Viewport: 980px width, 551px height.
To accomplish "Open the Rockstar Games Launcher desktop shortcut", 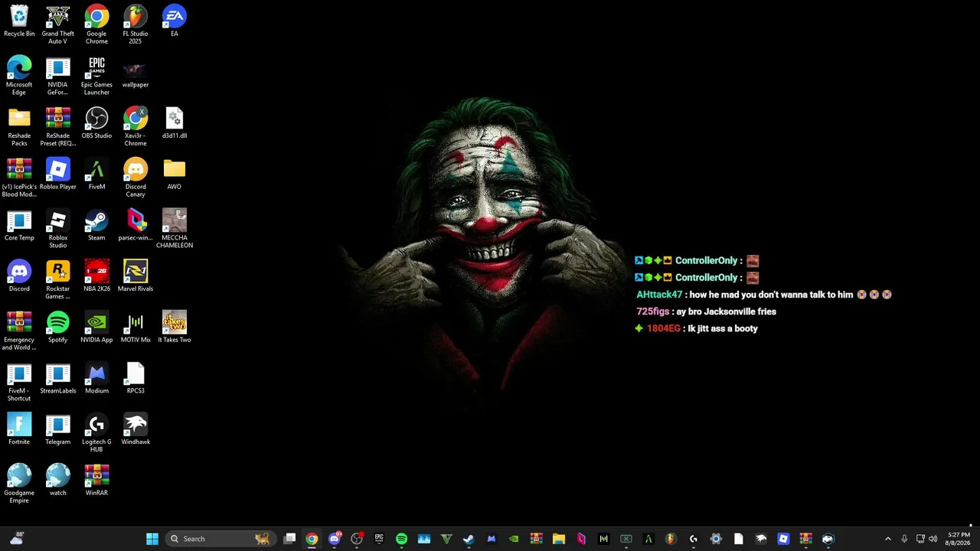I will pyautogui.click(x=58, y=280).
